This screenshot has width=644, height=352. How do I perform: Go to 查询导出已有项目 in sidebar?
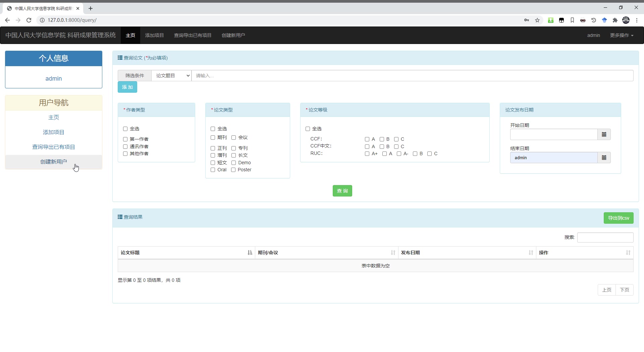tap(54, 147)
